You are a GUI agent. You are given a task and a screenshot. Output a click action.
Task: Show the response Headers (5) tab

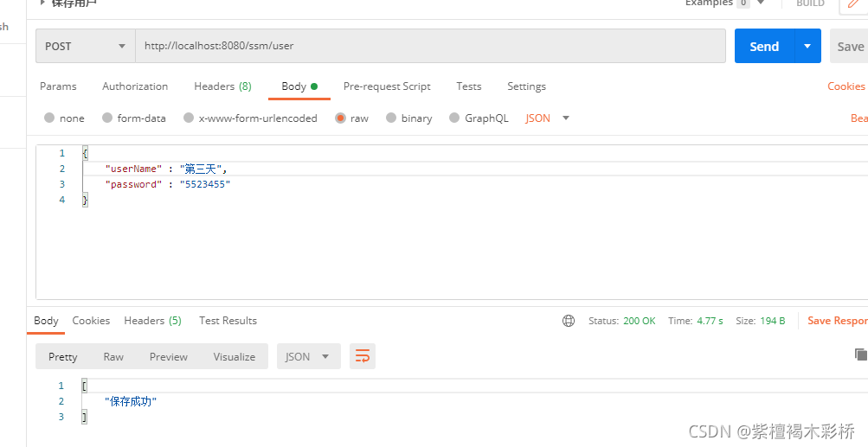pos(153,321)
